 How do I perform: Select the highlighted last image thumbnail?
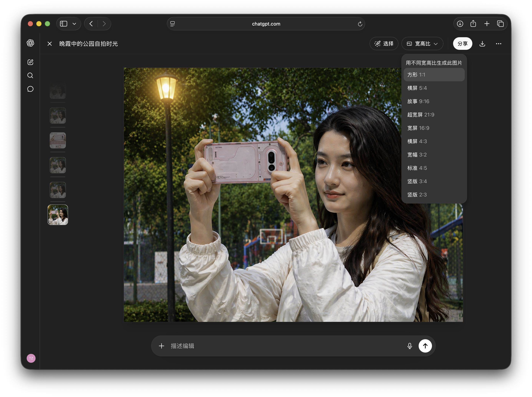point(58,215)
